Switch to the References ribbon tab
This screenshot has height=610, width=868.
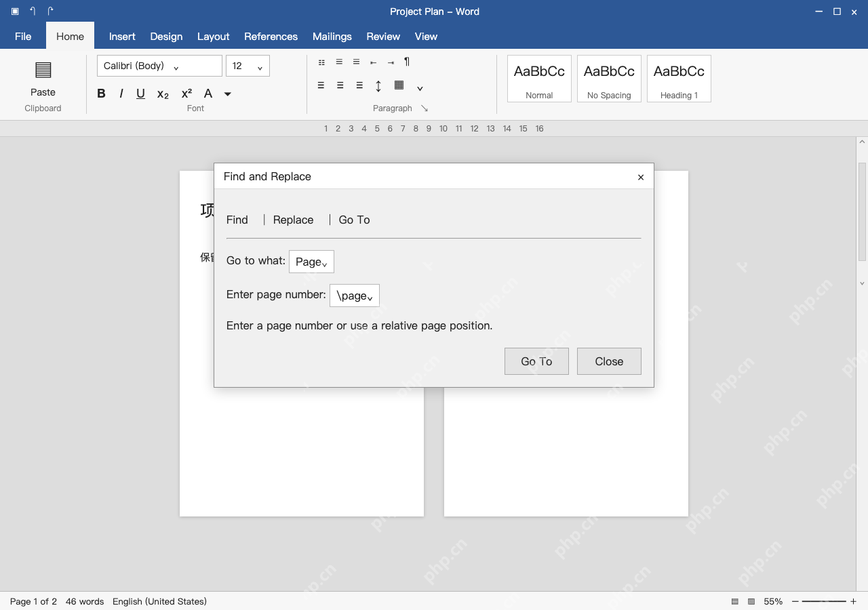click(x=271, y=37)
